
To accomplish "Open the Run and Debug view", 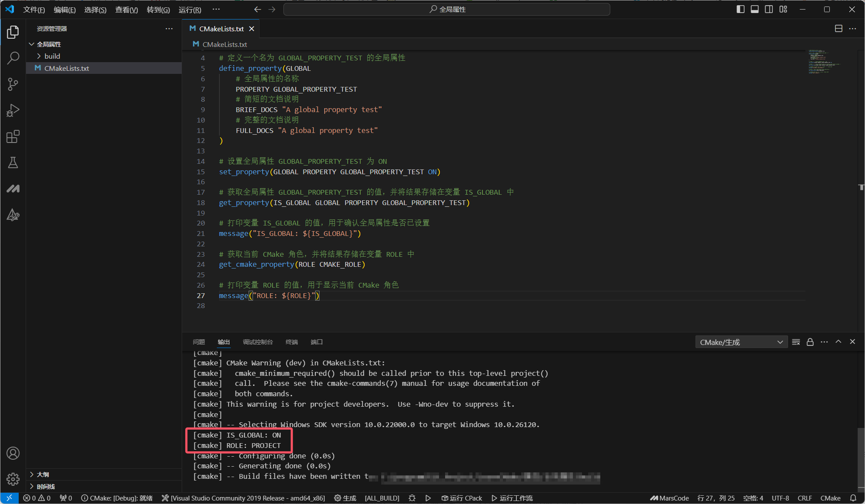I will [13, 110].
